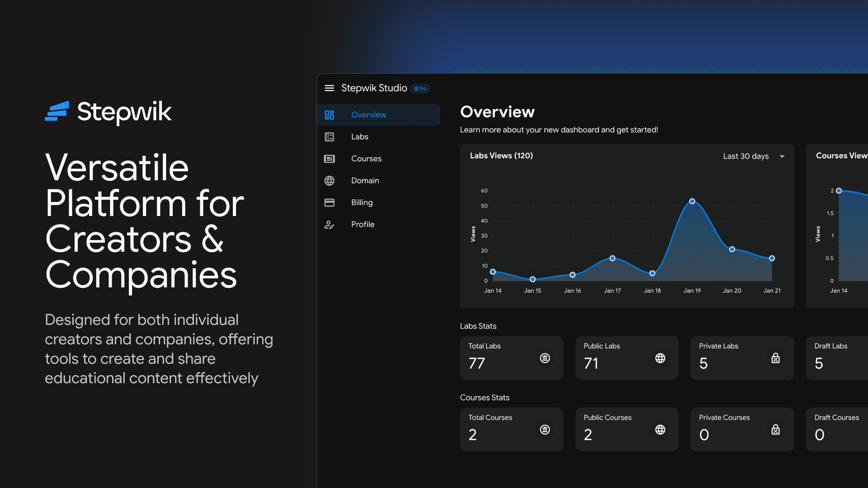Click the Jan 18 data point on Labs chart
The image size is (868, 488).
coord(652,273)
